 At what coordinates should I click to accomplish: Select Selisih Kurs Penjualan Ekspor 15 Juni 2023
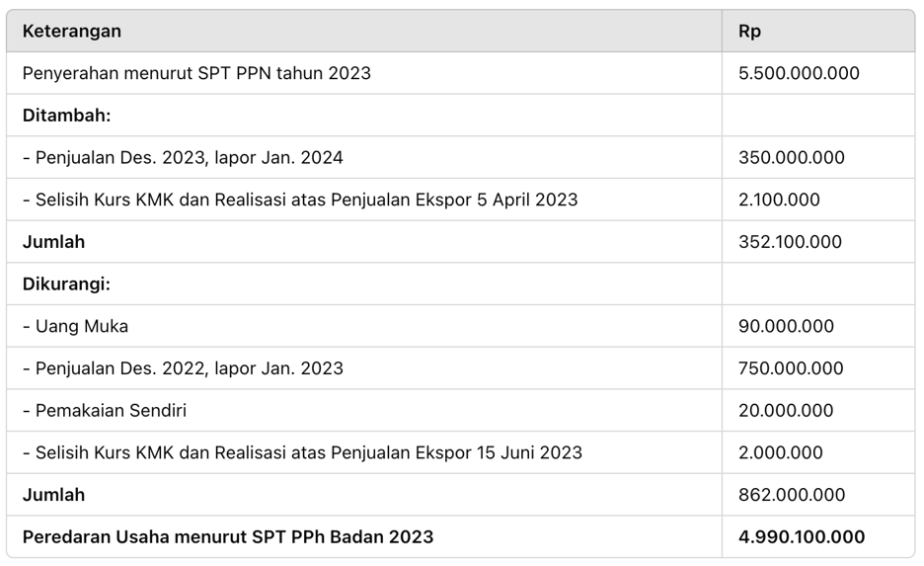point(302,452)
